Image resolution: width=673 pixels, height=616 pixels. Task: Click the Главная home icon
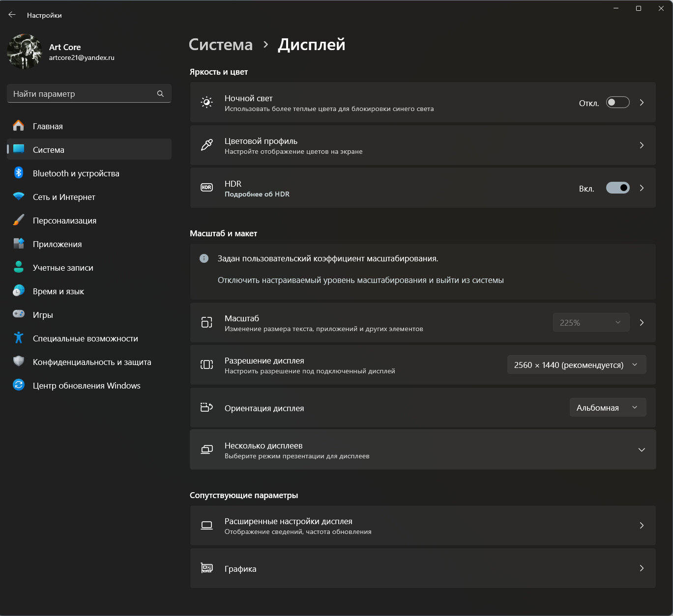click(x=18, y=126)
